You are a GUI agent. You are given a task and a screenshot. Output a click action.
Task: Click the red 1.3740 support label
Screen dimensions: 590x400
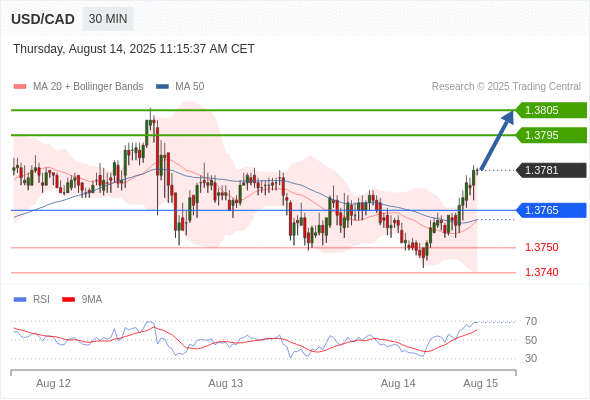click(541, 272)
